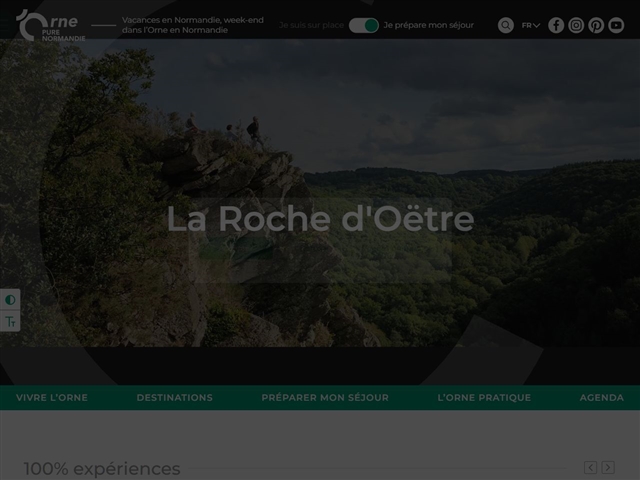
Task: Go to previous 100% expériences slide
Action: (x=590, y=467)
